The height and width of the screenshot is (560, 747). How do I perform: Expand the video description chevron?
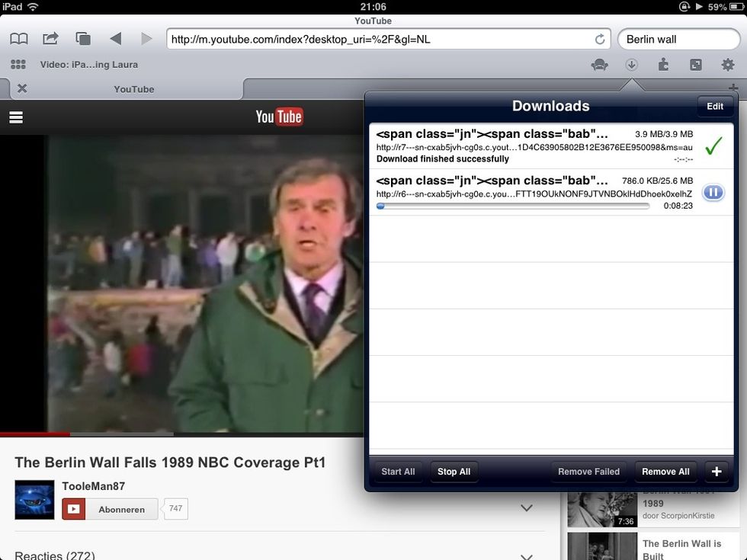[526, 507]
